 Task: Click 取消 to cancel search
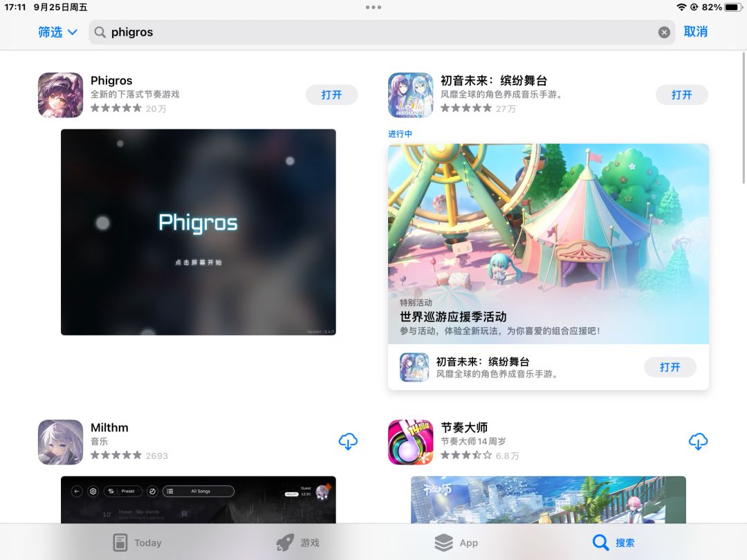pyautogui.click(x=696, y=32)
